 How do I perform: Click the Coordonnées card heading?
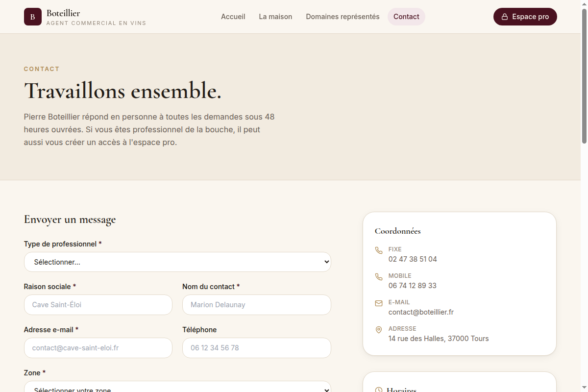(398, 231)
